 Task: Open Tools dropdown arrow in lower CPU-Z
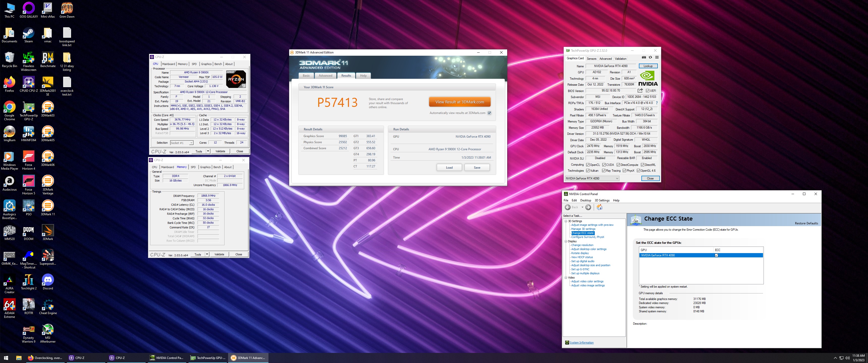click(x=207, y=254)
